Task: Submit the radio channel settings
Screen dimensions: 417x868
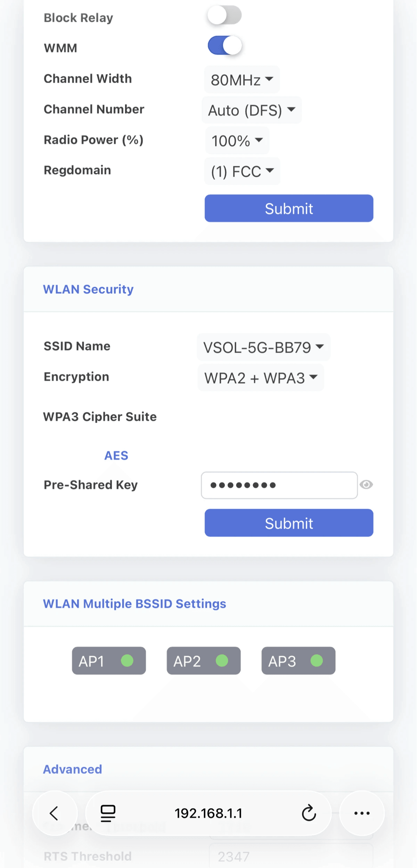Action: [x=289, y=208]
